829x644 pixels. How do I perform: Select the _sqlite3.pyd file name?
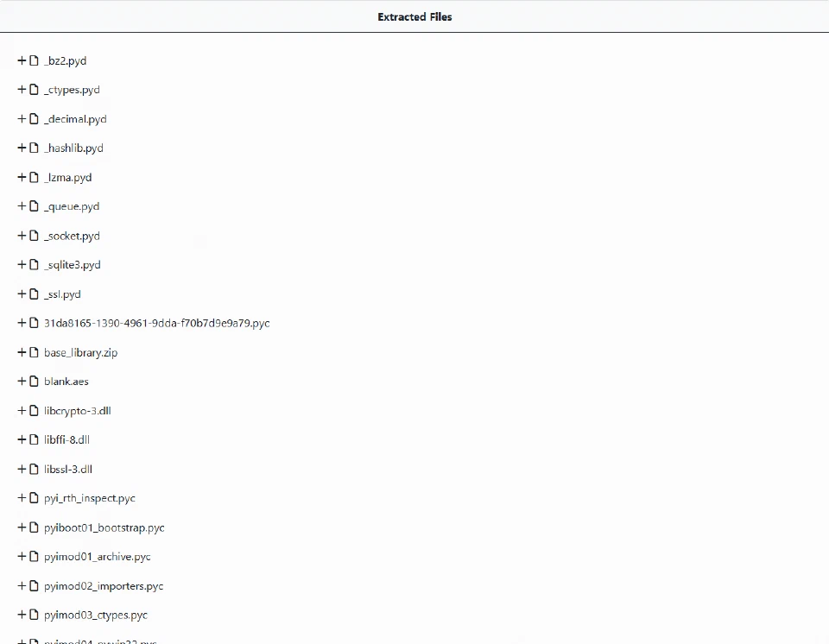[73, 265]
